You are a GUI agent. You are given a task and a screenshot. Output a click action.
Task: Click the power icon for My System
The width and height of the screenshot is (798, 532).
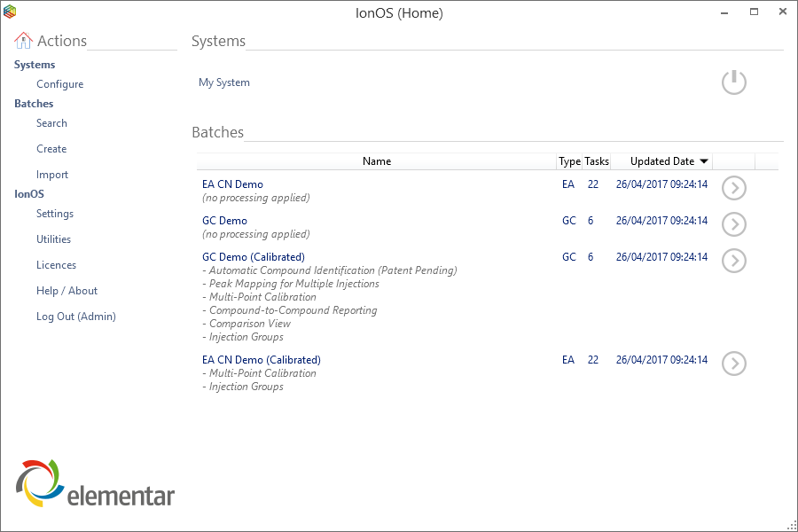coord(733,82)
